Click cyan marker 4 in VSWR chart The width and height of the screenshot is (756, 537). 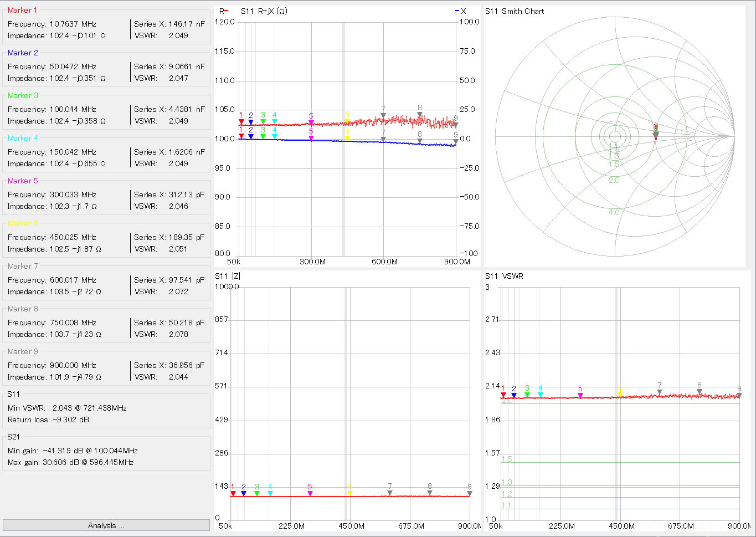pyautogui.click(x=541, y=395)
